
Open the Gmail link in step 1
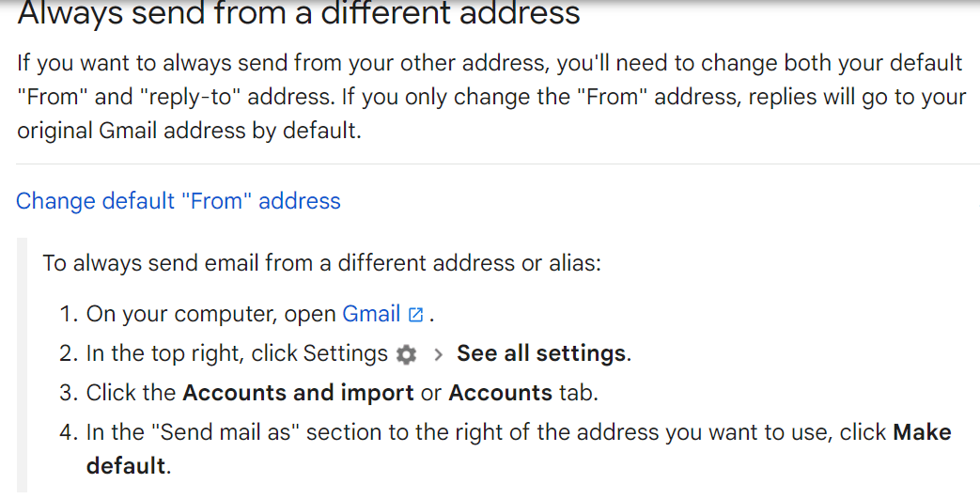tap(371, 314)
